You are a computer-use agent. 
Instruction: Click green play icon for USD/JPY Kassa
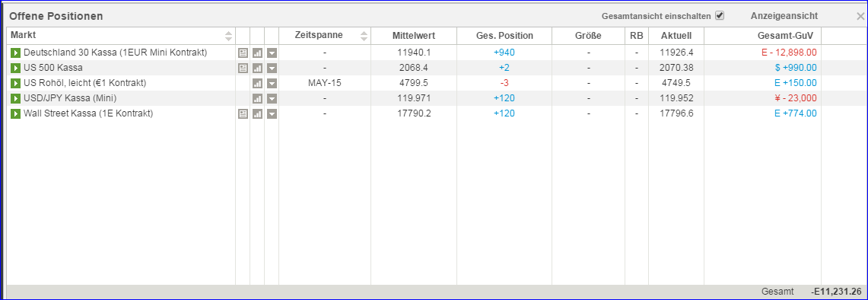coord(15,98)
